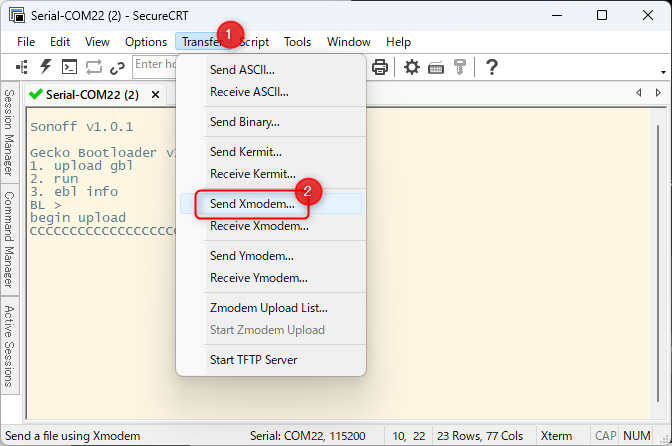Expand the toolbar overflow arrow
This screenshot has width=672, height=446.
[x=663, y=72]
